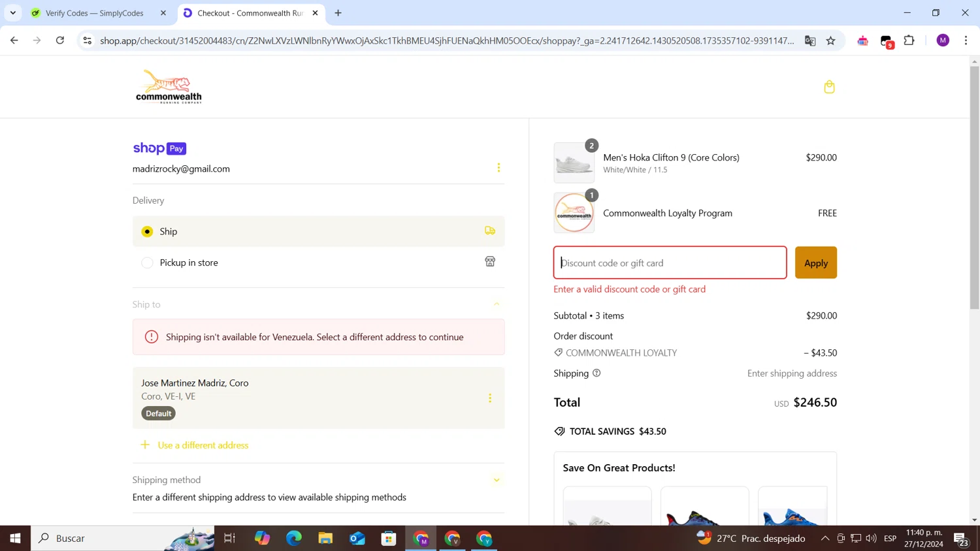Image resolution: width=980 pixels, height=551 pixels.
Task: Click the Chrome back navigation arrow
Action: 14,40
